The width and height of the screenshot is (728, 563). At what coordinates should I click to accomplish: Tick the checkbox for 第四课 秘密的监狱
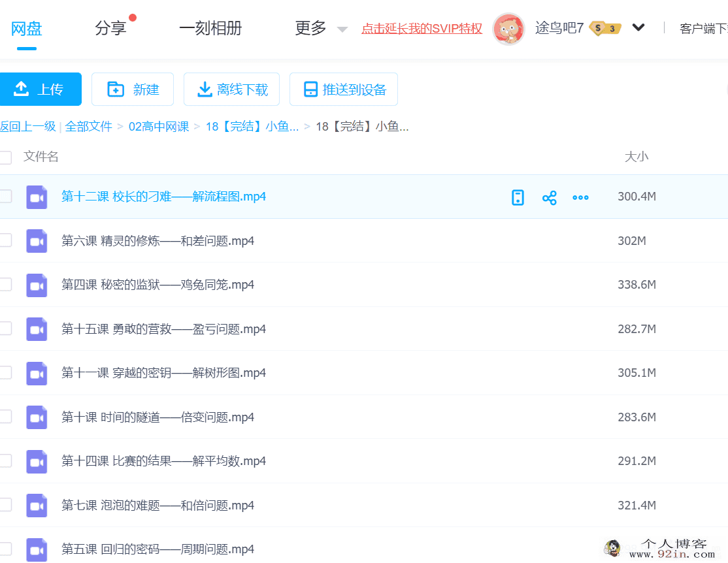[x=5, y=285]
